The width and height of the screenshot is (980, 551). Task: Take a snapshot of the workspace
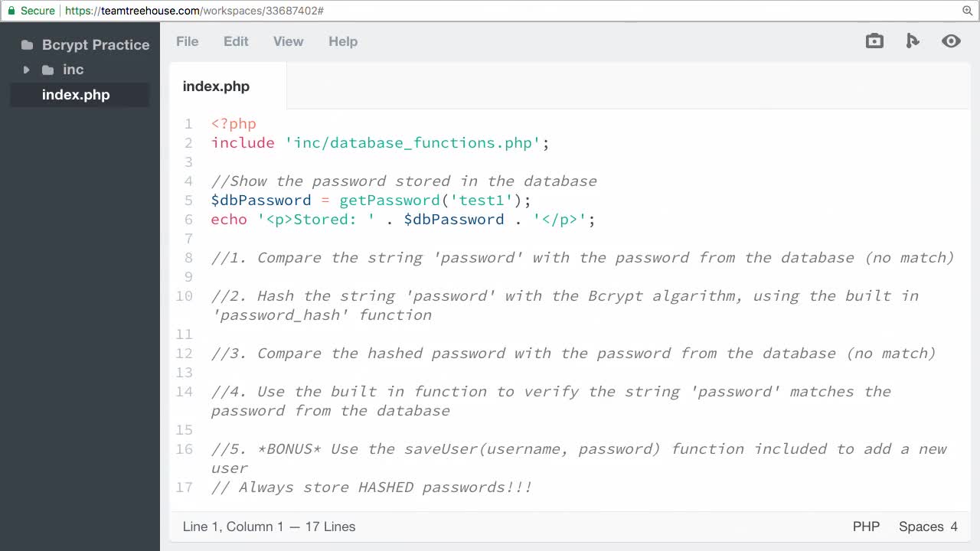[x=874, y=41]
